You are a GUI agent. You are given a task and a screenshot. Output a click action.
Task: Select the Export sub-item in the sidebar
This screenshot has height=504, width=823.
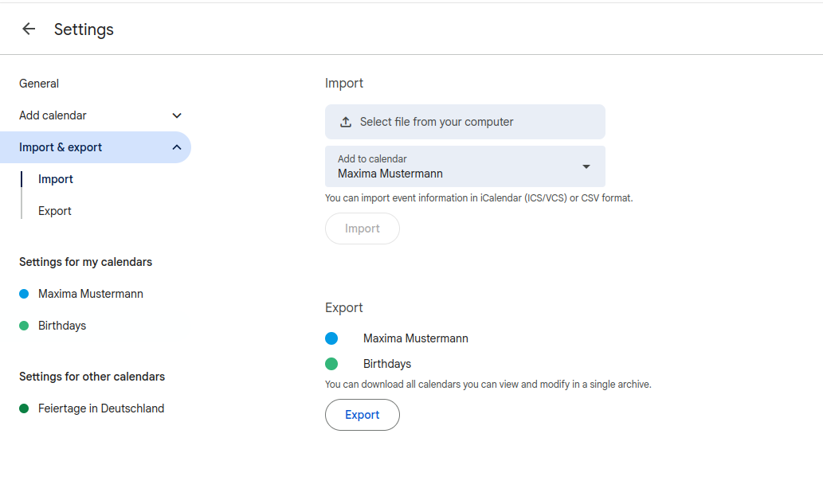pyautogui.click(x=55, y=211)
